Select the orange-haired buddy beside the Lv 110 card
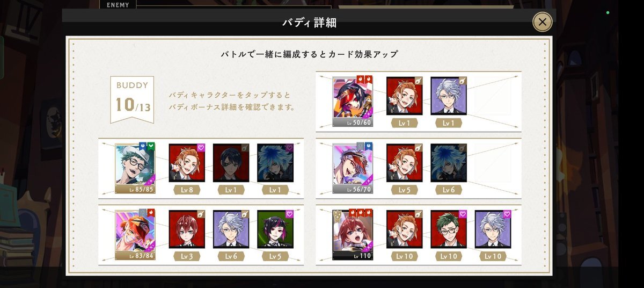Image resolution: width=644 pixels, height=288 pixels. 405,229
